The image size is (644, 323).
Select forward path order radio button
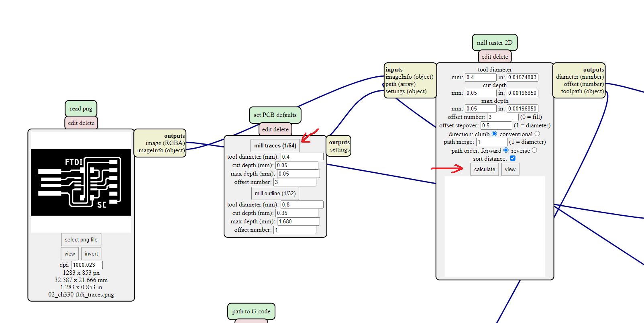[506, 150]
